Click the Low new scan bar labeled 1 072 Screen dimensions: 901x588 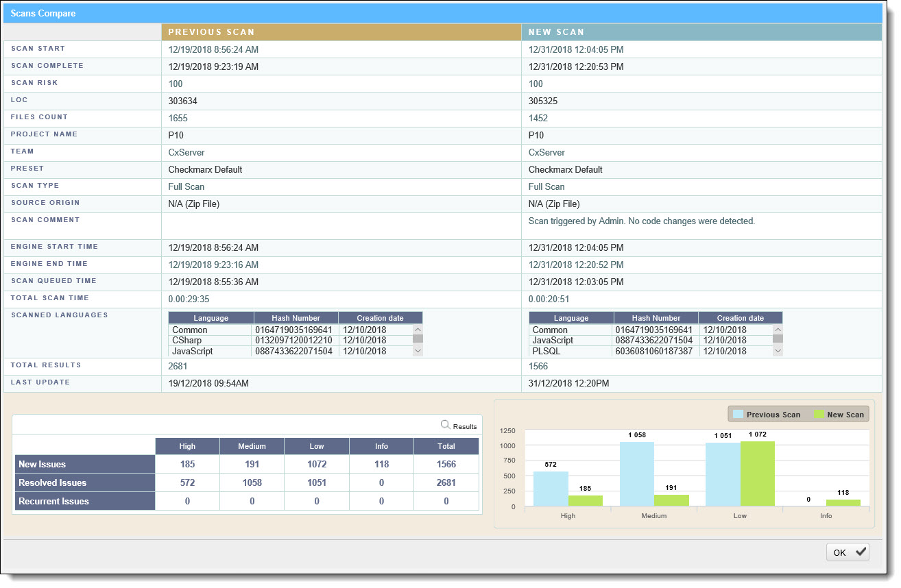click(758, 474)
